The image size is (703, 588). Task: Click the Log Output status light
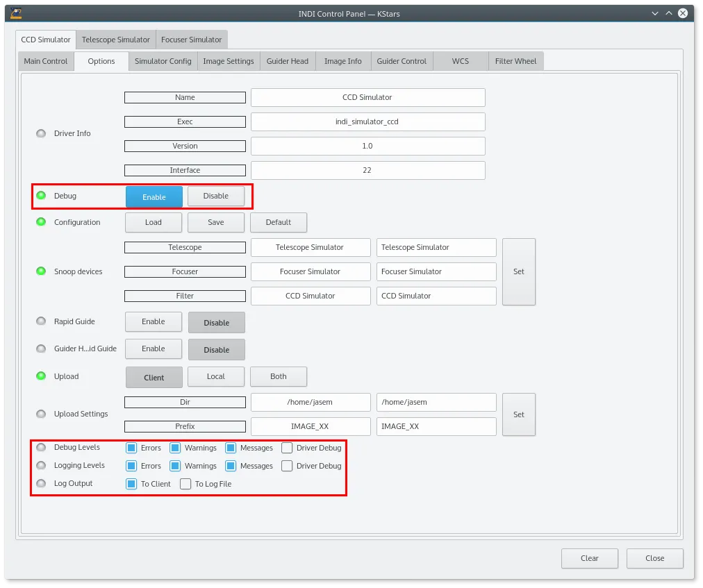coord(41,483)
